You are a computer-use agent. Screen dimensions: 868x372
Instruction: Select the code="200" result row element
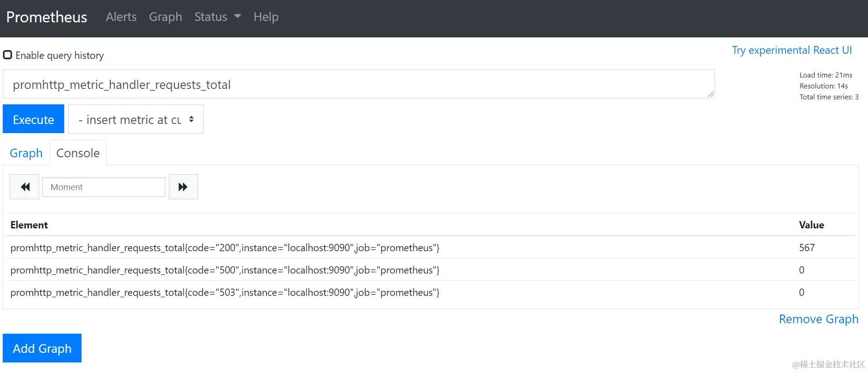coord(225,248)
